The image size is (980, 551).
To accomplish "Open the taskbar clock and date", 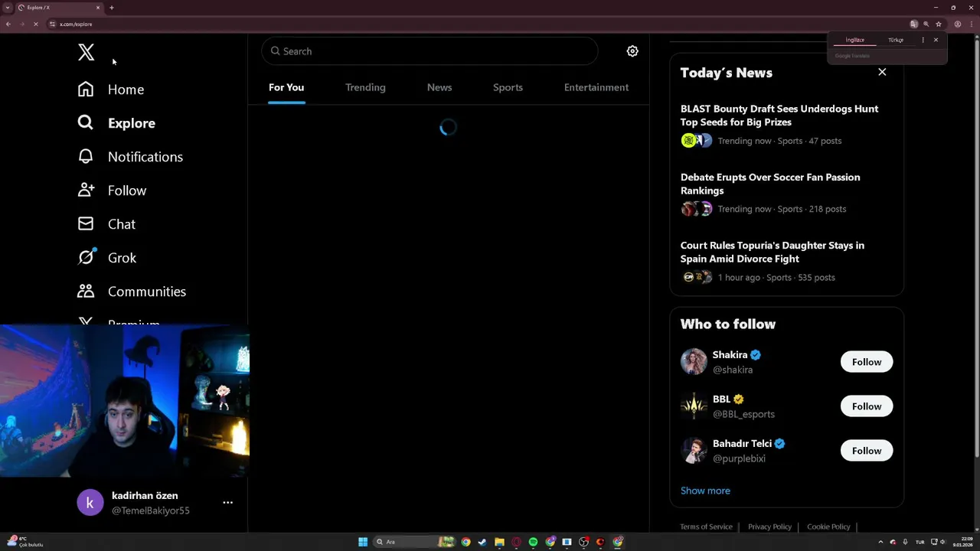I will tap(963, 542).
